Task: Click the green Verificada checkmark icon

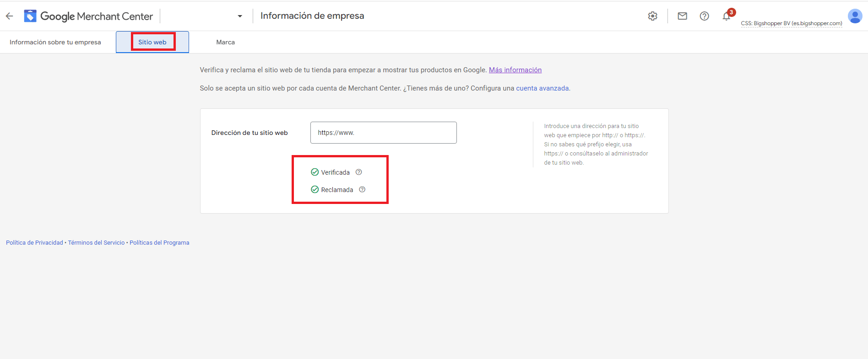Action: [x=315, y=172]
